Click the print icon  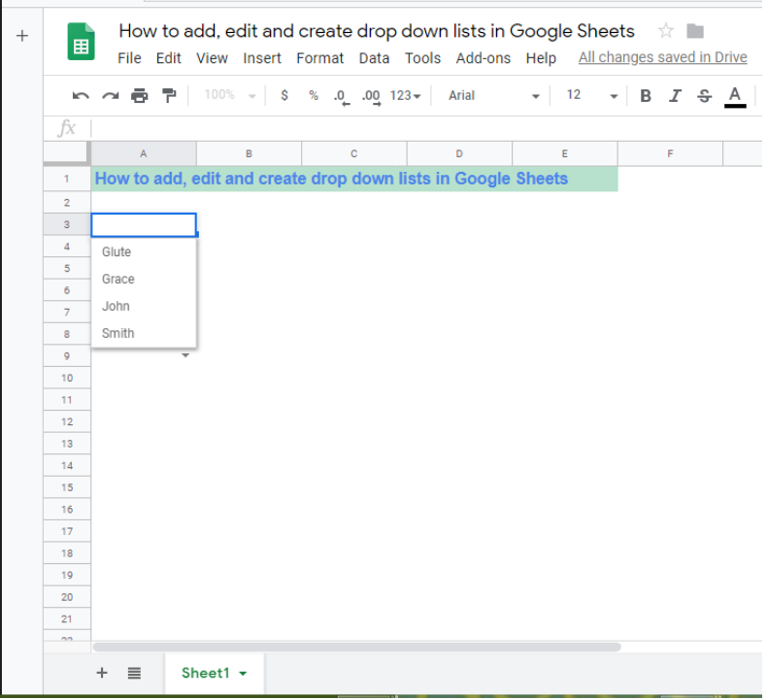point(140,95)
